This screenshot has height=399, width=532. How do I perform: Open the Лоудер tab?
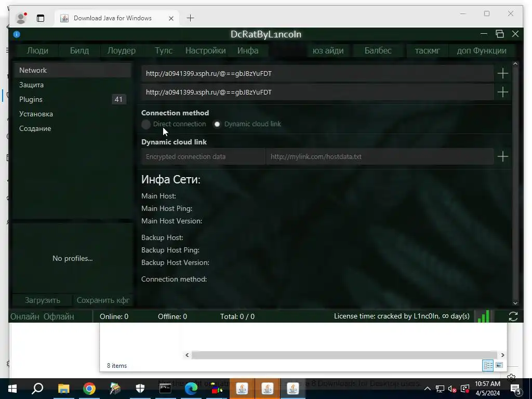[122, 50]
